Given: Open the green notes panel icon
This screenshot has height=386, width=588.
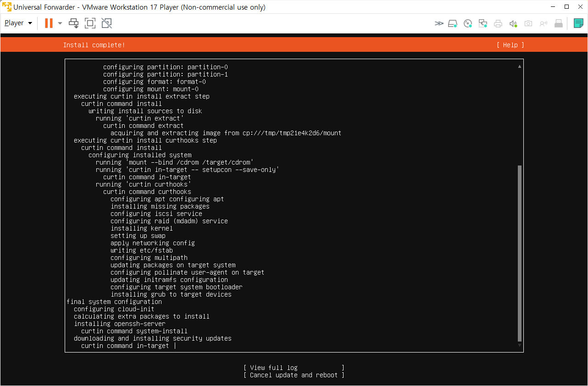Looking at the screenshot, I should [x=578, y=23].
